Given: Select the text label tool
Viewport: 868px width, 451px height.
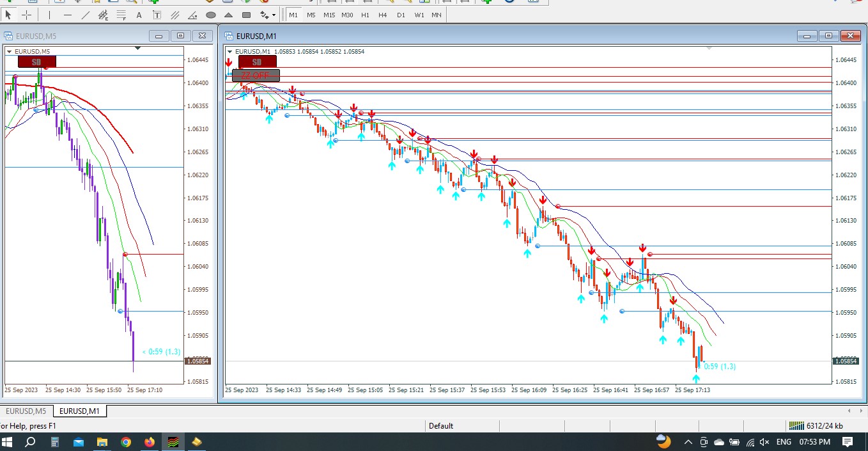Looking at the screenshot, I should tap(157, 15).
